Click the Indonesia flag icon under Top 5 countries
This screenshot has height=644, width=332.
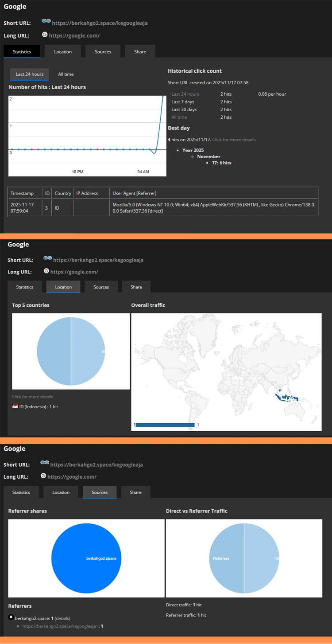[x=15, y=406]
